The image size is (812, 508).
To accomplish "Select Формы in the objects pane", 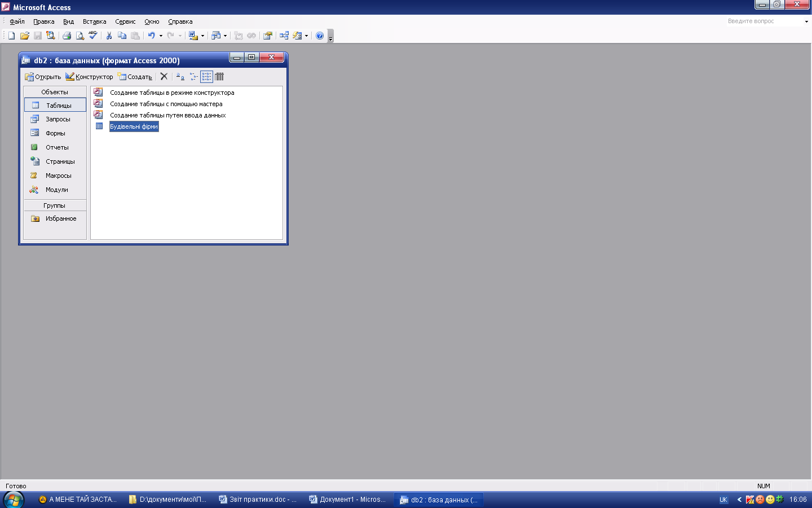I will tap(55, 133).
